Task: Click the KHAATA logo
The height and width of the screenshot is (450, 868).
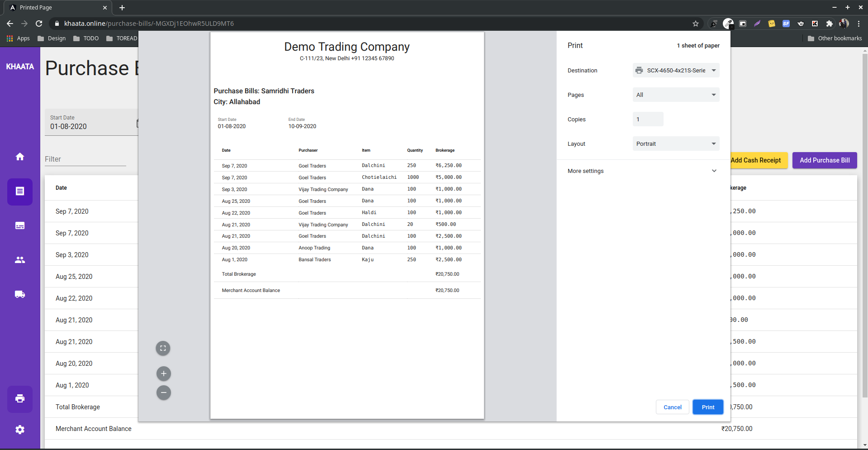Action: 20,67
